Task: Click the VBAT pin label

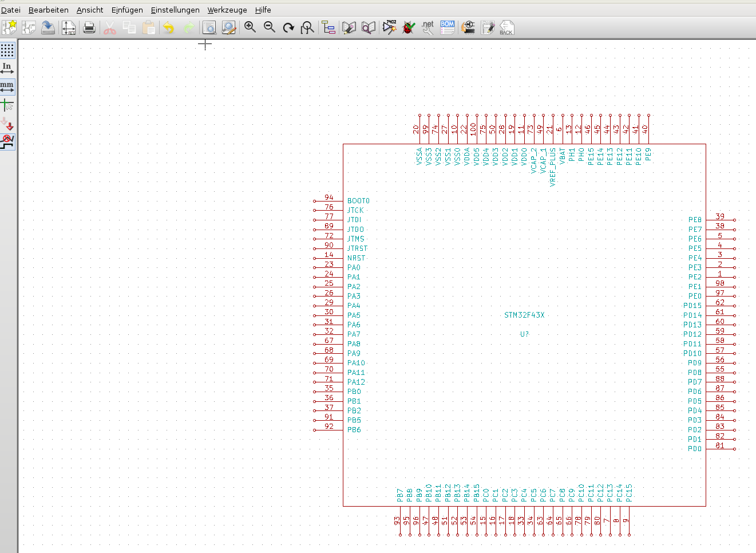Action: 563,156
